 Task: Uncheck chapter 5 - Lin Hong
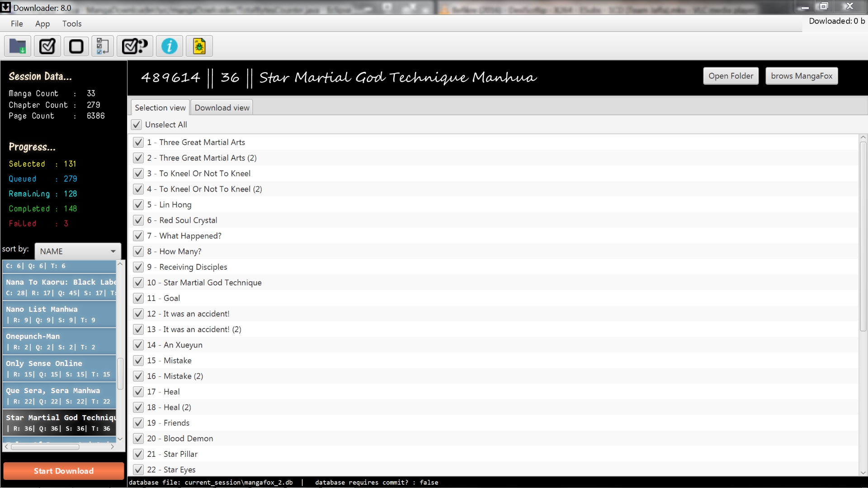tap(138, 205)
